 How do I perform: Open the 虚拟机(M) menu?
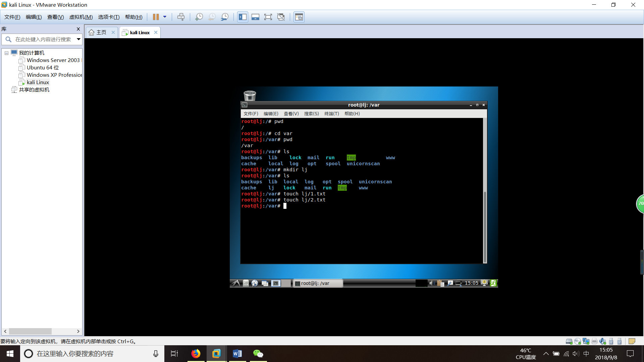[x=81, y=17]
